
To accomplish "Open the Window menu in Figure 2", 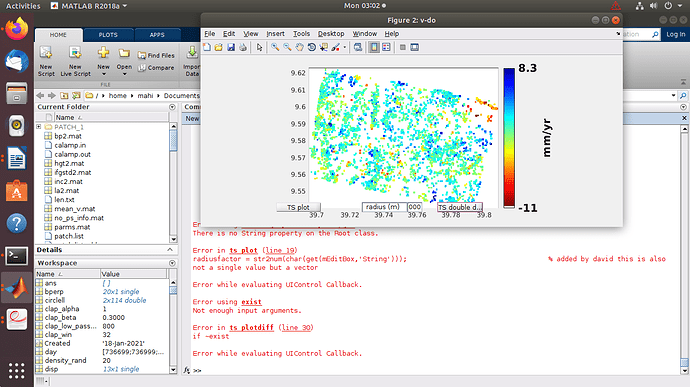I will tap(365, 33).
